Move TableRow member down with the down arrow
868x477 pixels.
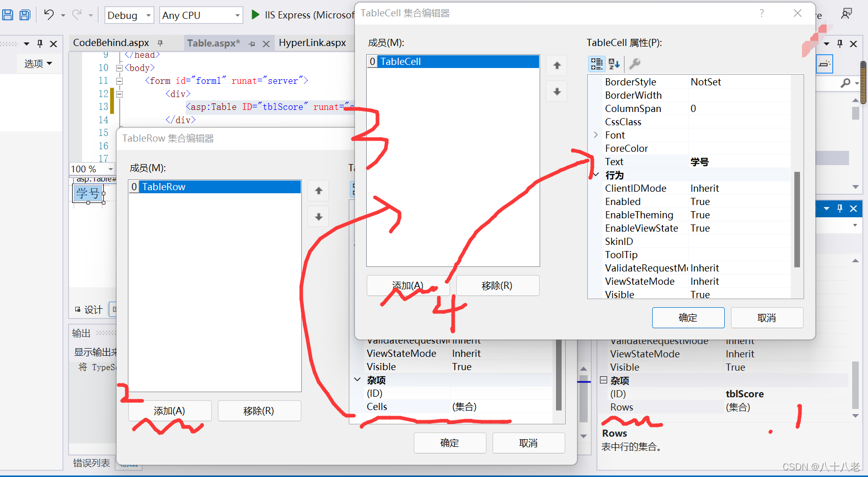(x=319, y=217)
